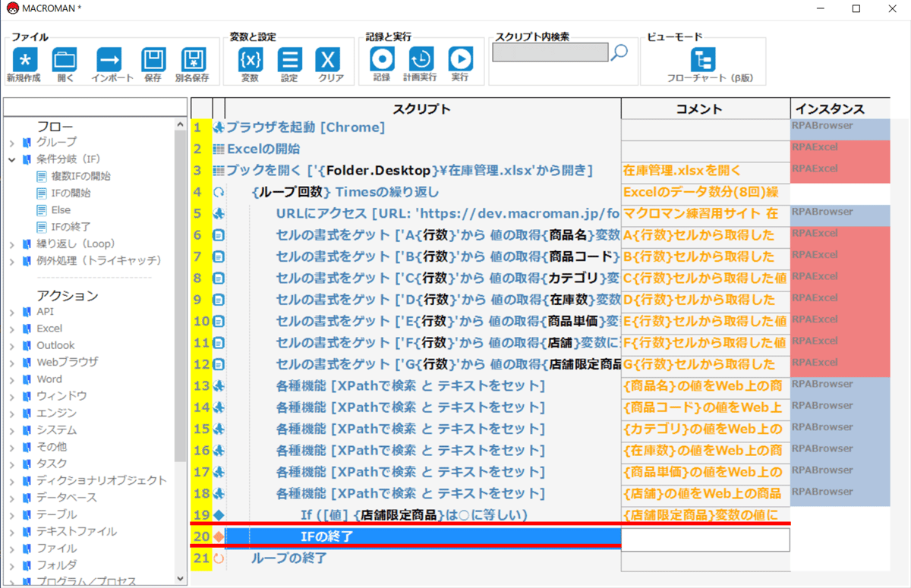
Task: Select the データベース tree item
Action: [x=67, y=498]
